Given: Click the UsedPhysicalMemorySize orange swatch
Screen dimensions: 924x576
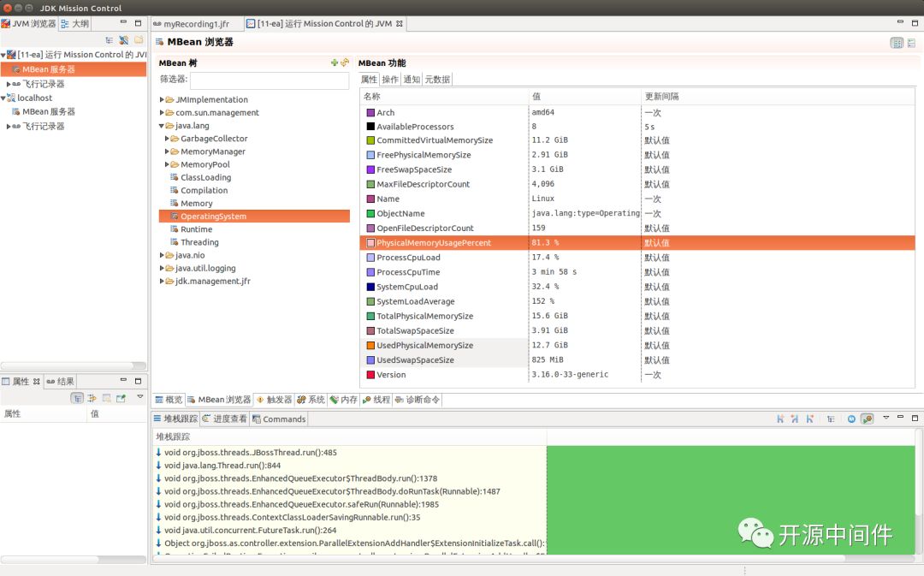Looking at the screenshot, I should pyautogui.click(x=370, y=345).
